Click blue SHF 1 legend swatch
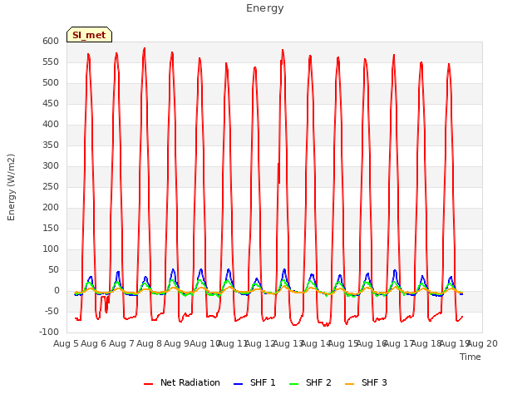The image size is (532, 399). click(239, 384)
